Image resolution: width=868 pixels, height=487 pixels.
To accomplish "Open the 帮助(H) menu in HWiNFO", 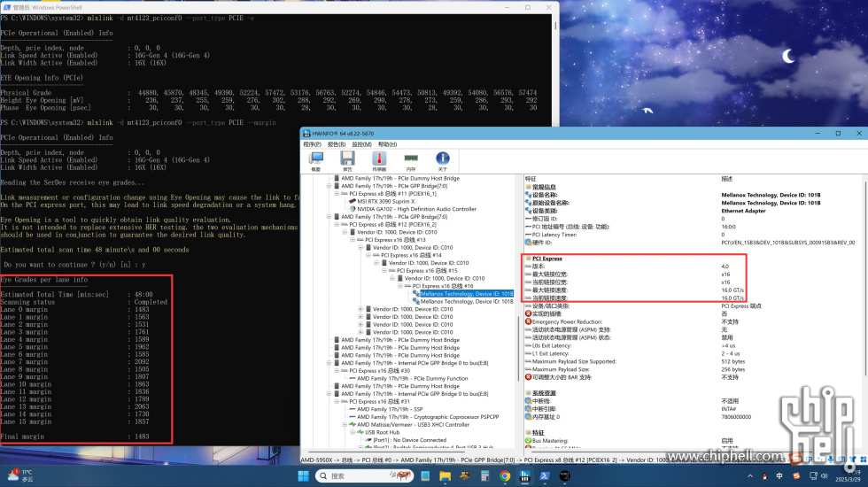I will [388, 144].
